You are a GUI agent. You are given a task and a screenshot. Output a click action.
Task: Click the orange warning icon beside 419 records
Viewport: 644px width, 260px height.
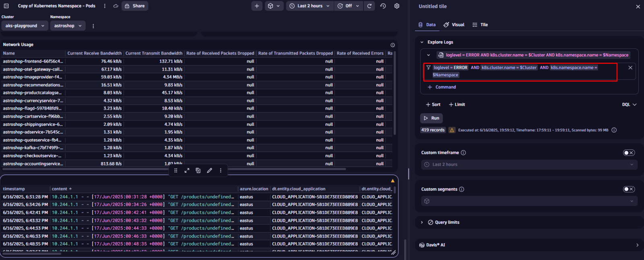pyautogui.click(x=452, y=130)
